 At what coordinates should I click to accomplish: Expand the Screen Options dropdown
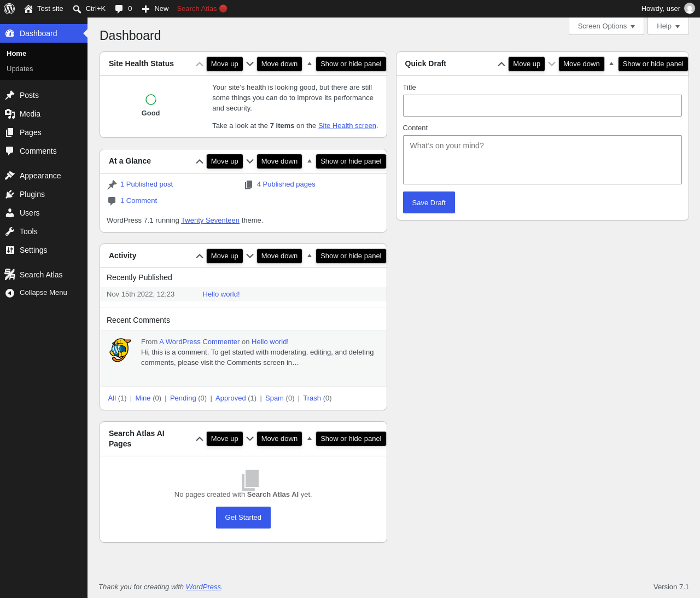click(606, 26)
